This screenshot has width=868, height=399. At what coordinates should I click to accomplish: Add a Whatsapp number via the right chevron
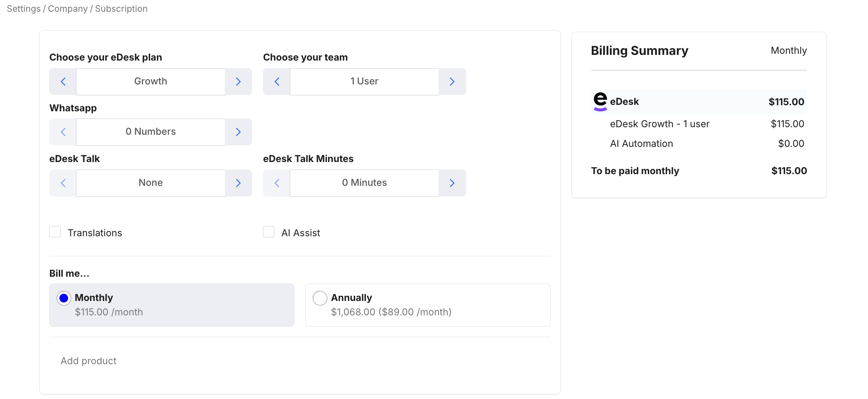tap(238, 132)
